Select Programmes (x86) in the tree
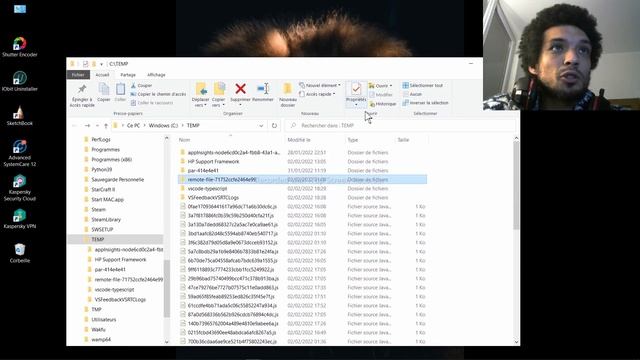This screenshot has height=360, width=640. (111, 160)
